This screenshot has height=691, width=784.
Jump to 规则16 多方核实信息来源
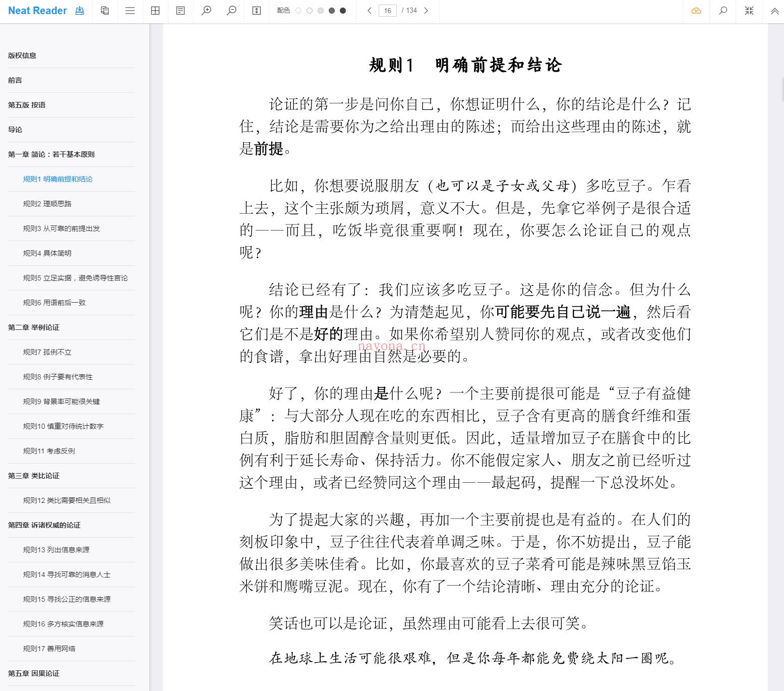[x=64, y=624]
